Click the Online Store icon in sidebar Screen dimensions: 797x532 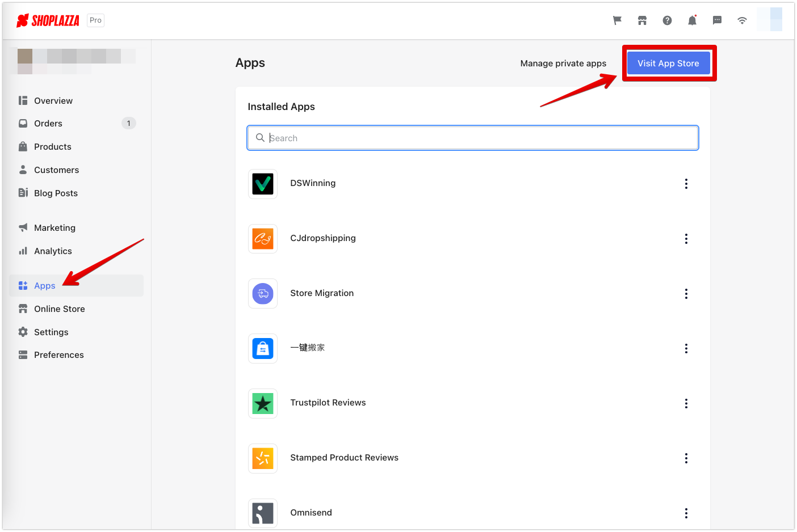pyautogui.click(x=23, y=309)
